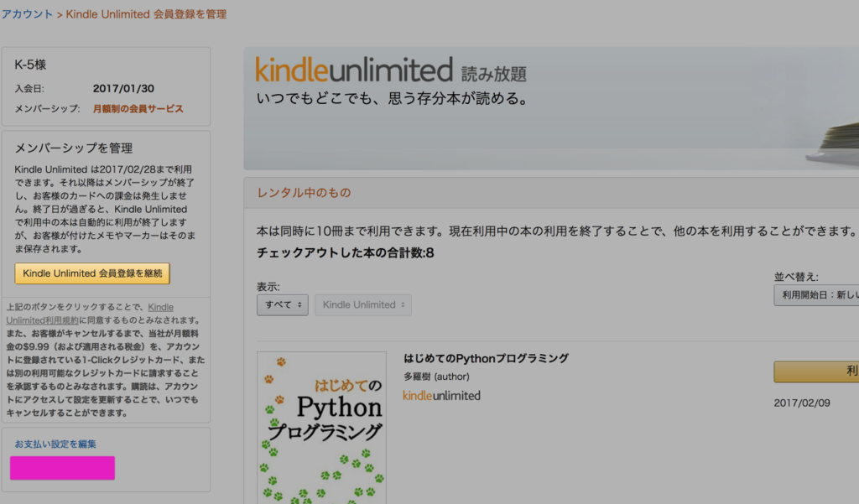Open the アカウント breadcrumb link
The height and width of the screenshot is (504, 859).
coord(27,14)
